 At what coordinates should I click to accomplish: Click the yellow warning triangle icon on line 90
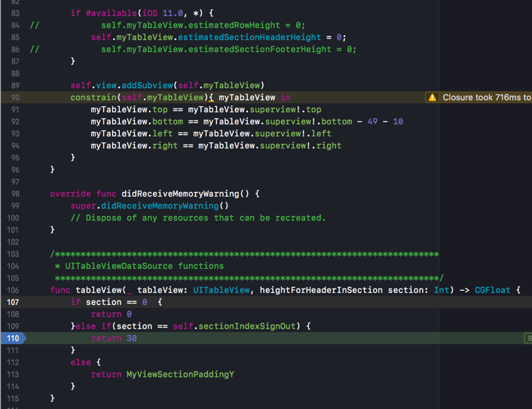click(433, 98)
